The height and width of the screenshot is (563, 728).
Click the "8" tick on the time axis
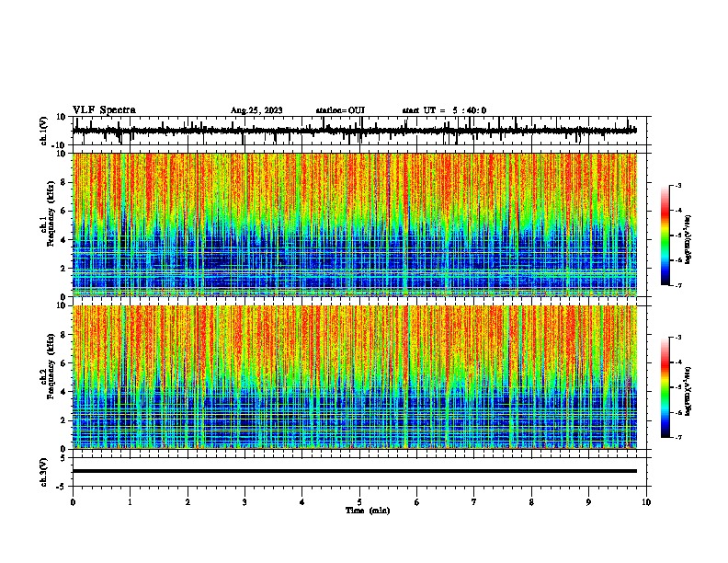click(x=531, y=502)
